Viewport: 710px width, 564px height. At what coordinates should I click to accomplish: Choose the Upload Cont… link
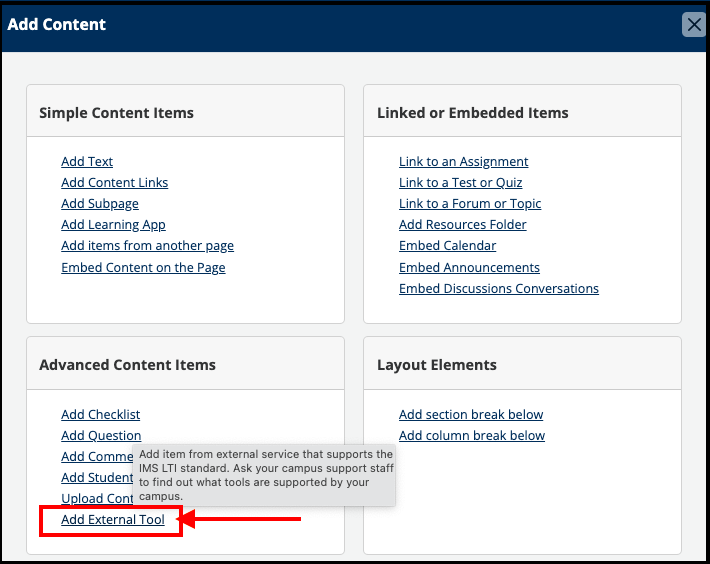[97, 498]
